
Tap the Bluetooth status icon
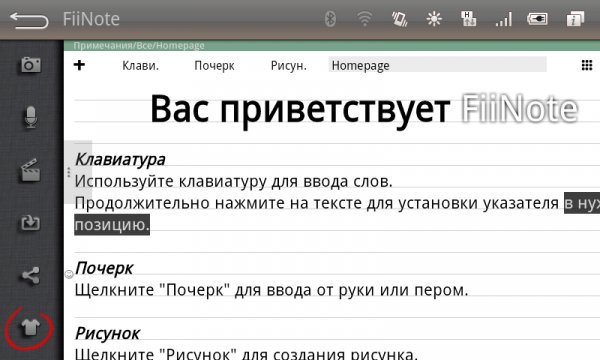coord(330,19)
